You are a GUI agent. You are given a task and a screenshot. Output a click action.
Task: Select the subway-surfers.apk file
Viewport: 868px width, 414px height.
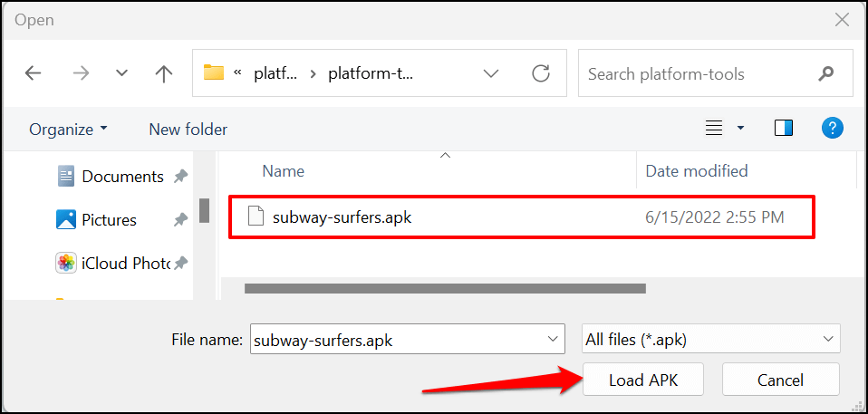(342, 217)
